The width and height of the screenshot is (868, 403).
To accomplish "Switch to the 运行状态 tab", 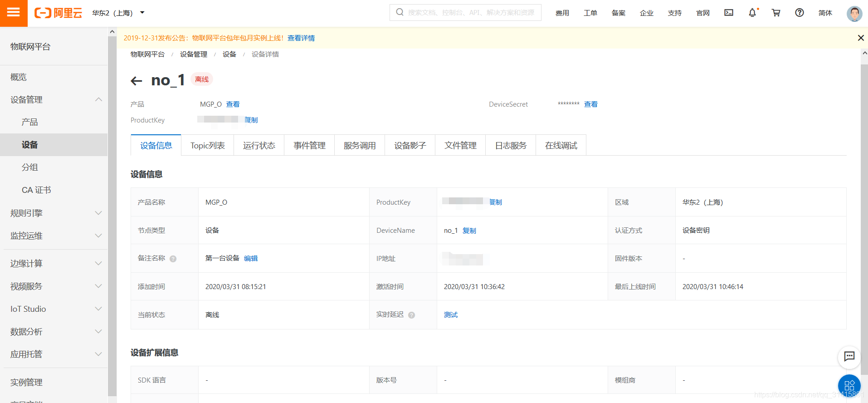I will (259, 145).
